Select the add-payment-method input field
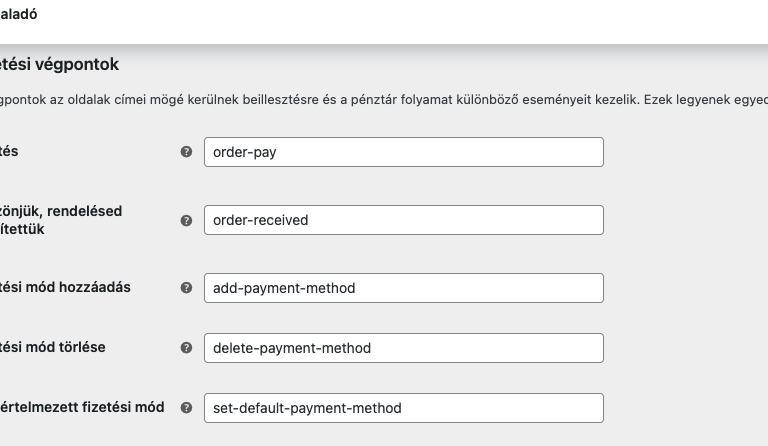Viewport: 768px width, 446px height. [404, 288]
